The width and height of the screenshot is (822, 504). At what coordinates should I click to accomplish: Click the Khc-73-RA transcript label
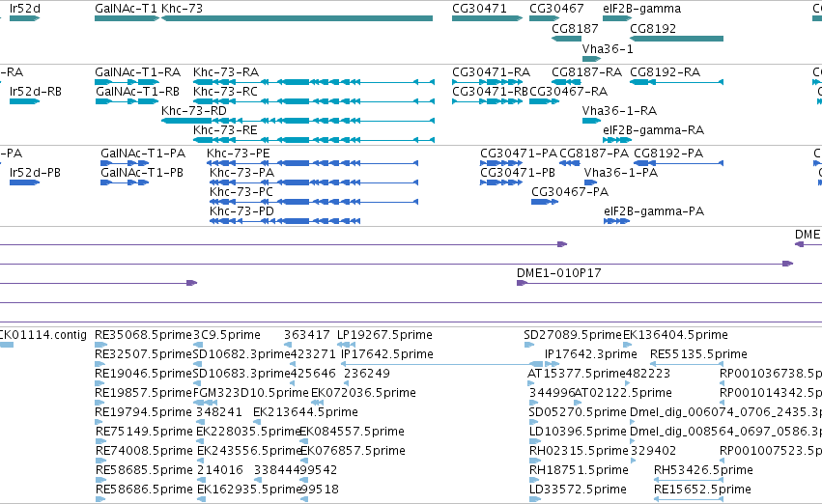coord(225,72)
